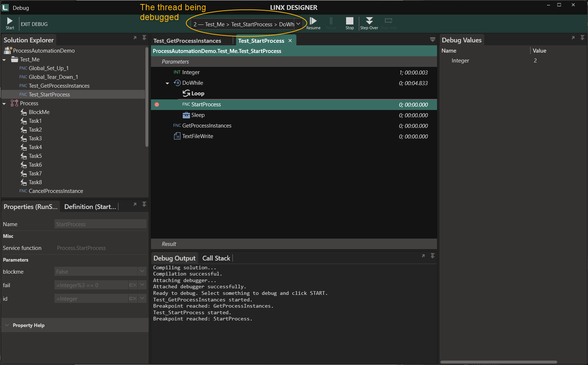
Task: Pop out the Debug Values panel
Action: [x=573, y=38]
